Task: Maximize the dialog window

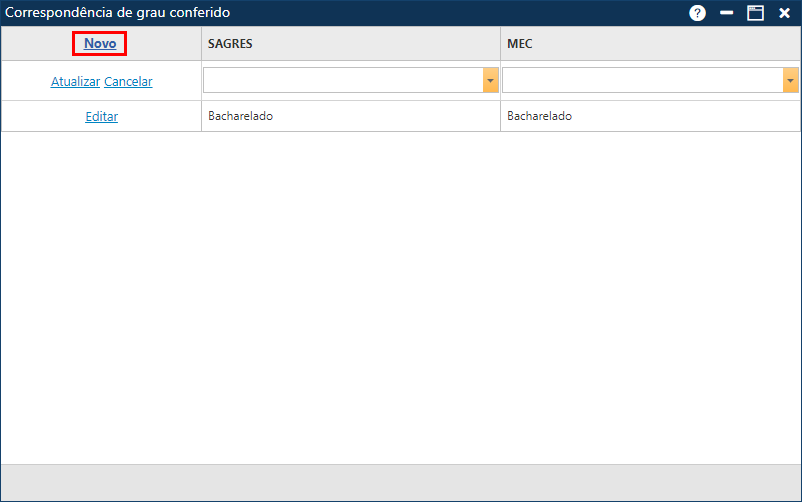Action: click(x=755, y=13)
